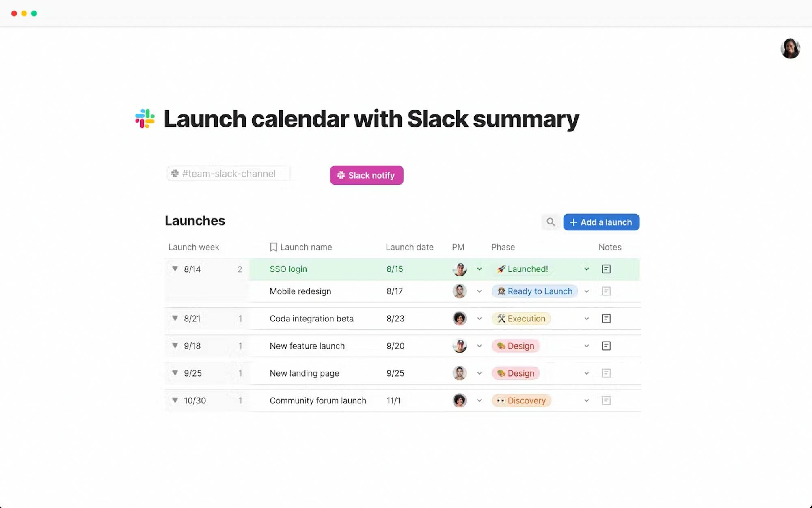Open user profile avatar at top right
This screenshot has width=812, height=508.
tap(790, 49)
